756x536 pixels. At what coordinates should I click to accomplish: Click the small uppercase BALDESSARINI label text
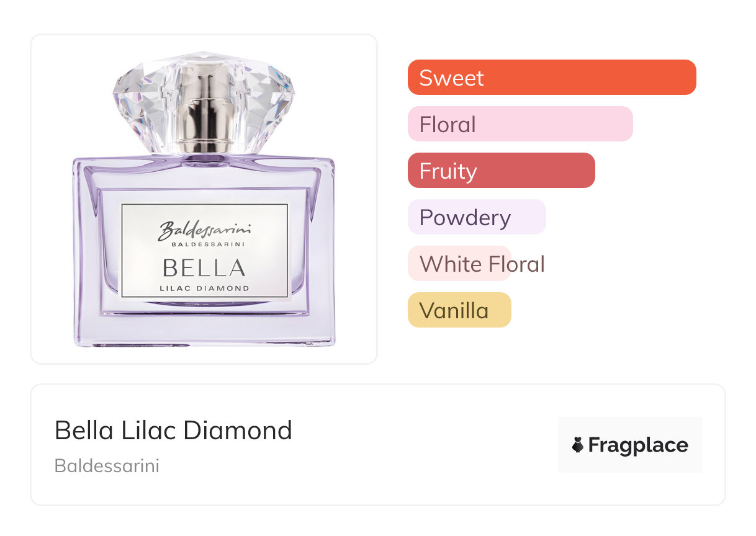(x=204, y=244)
